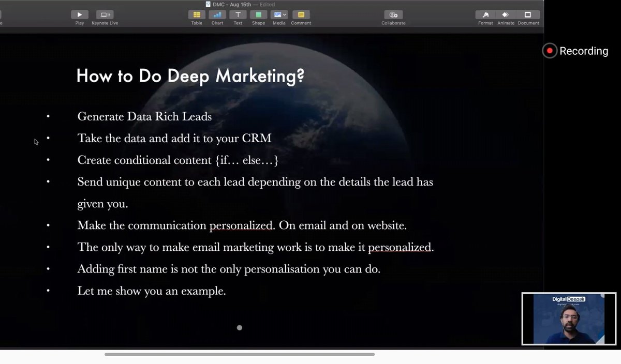Select the presenter webcam thumbnail
621x364 pixels.
click(569, 319)
